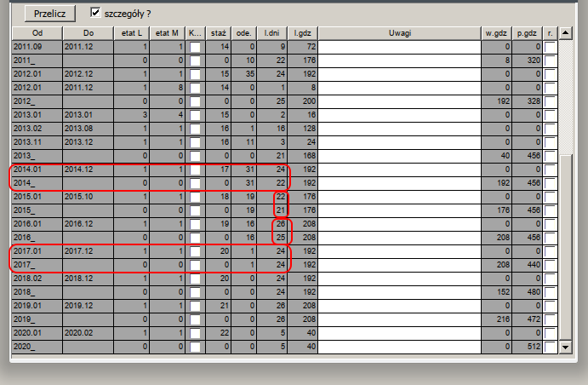Click the scrollbar down arrow
Viewport: 588px width, 385px height.
(x=564, y=348)
